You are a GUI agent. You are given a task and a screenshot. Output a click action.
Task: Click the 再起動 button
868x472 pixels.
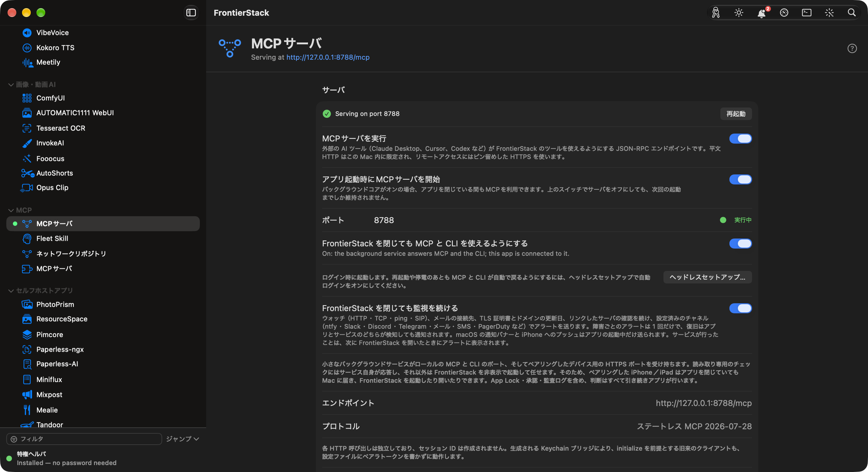736,114
